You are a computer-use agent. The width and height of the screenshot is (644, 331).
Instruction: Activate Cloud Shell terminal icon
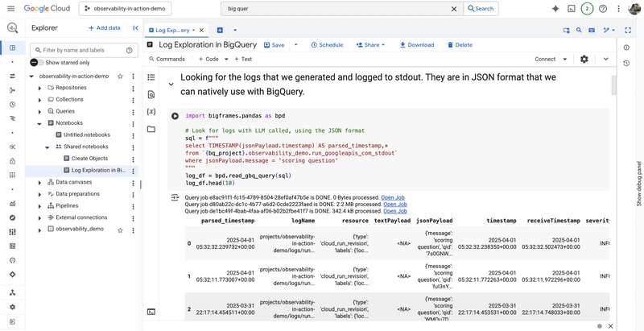572,9
